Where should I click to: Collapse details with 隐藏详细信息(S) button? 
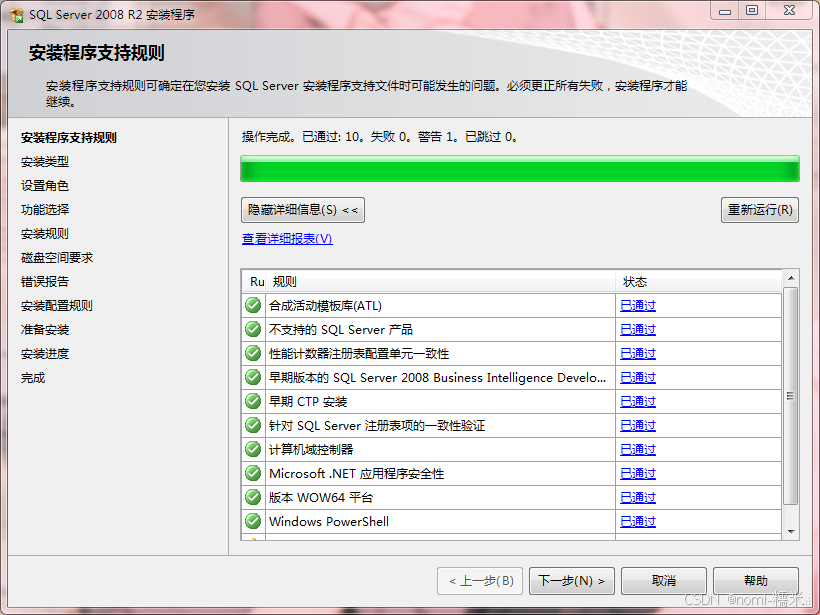(303, 210)
